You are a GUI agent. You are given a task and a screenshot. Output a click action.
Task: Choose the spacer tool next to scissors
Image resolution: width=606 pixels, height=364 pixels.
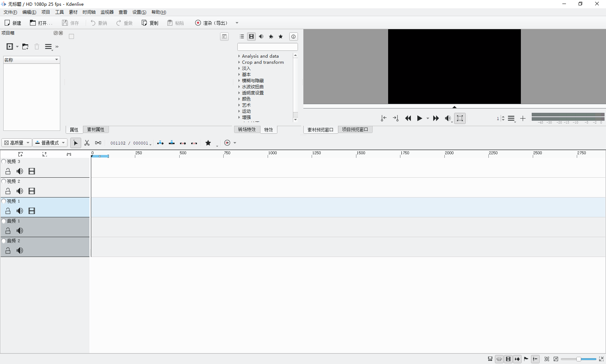point(98,143)
